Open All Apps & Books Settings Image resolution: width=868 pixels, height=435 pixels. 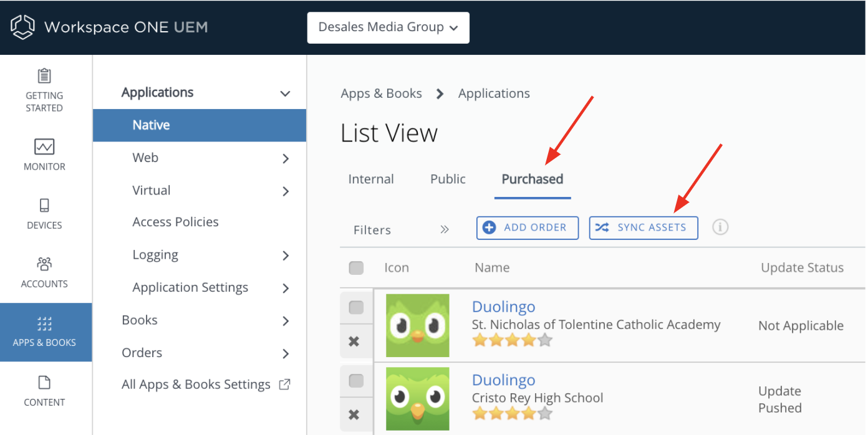coord(196,385)
